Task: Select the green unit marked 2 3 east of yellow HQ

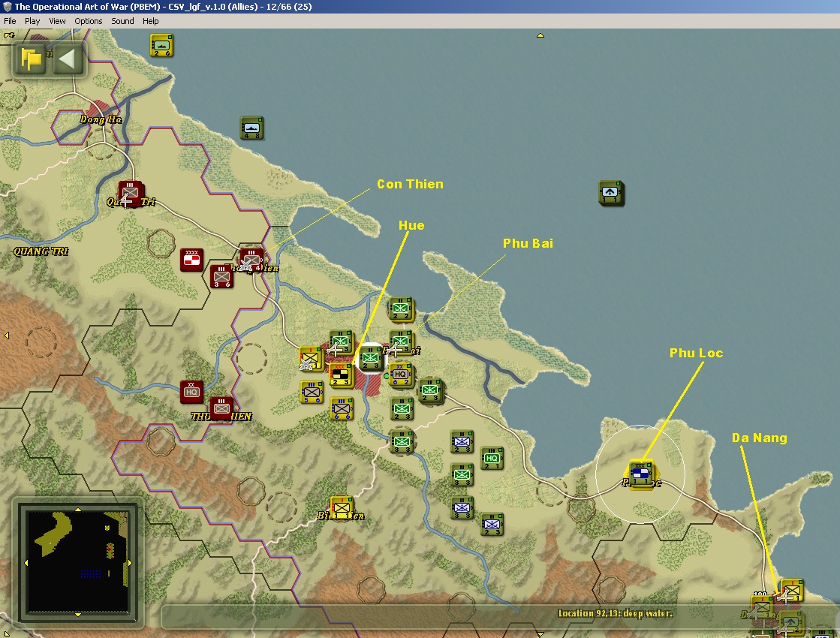Action: click(429, 391)
